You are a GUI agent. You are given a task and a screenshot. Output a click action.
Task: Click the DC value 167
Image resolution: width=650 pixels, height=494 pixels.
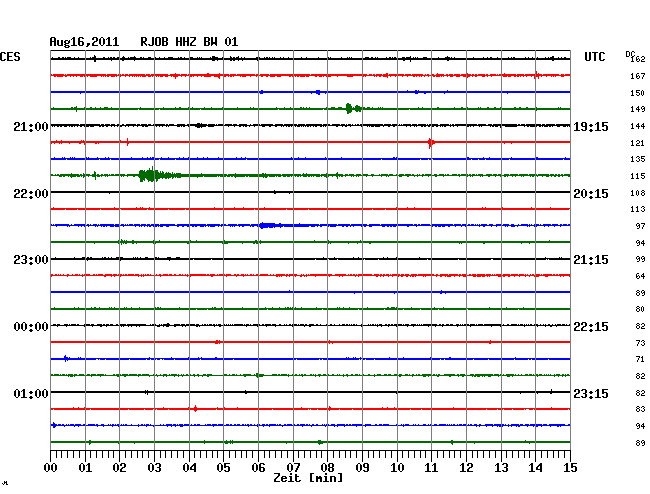tap(638, 76)
